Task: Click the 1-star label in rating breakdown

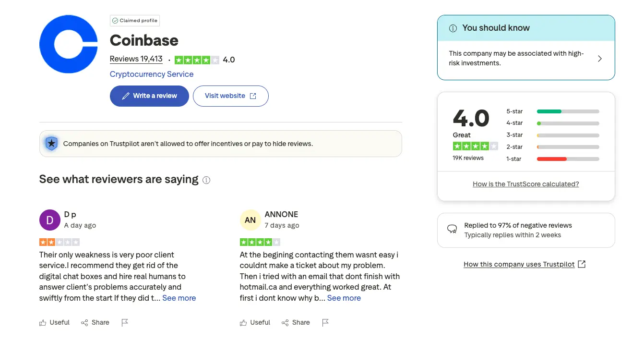Action: coord(514,159)
